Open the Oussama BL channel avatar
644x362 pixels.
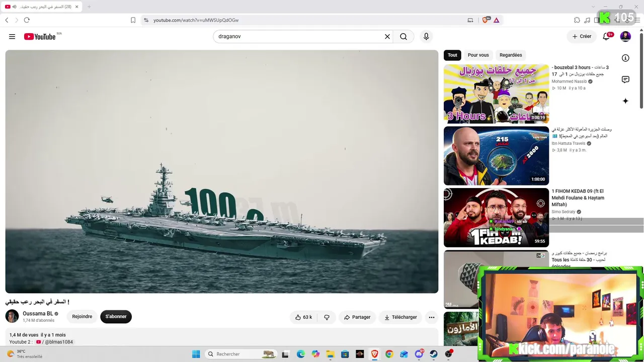12,316
